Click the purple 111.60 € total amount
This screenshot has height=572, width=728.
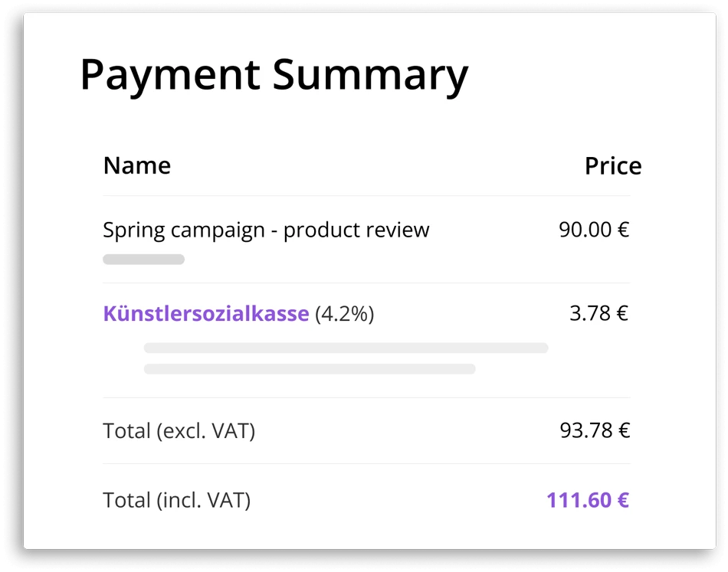click(x=588, y=500)
